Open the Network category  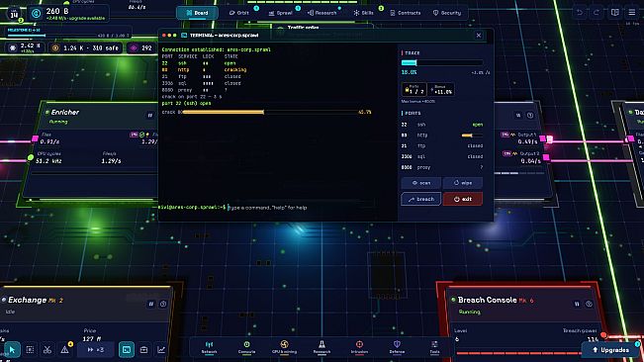click(x=209, y=347)
